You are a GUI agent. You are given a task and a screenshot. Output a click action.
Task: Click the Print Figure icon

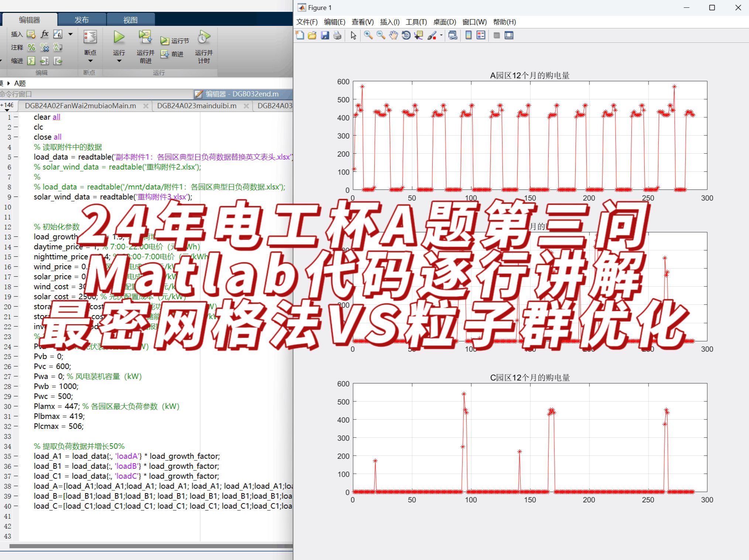tap(337, 35)
